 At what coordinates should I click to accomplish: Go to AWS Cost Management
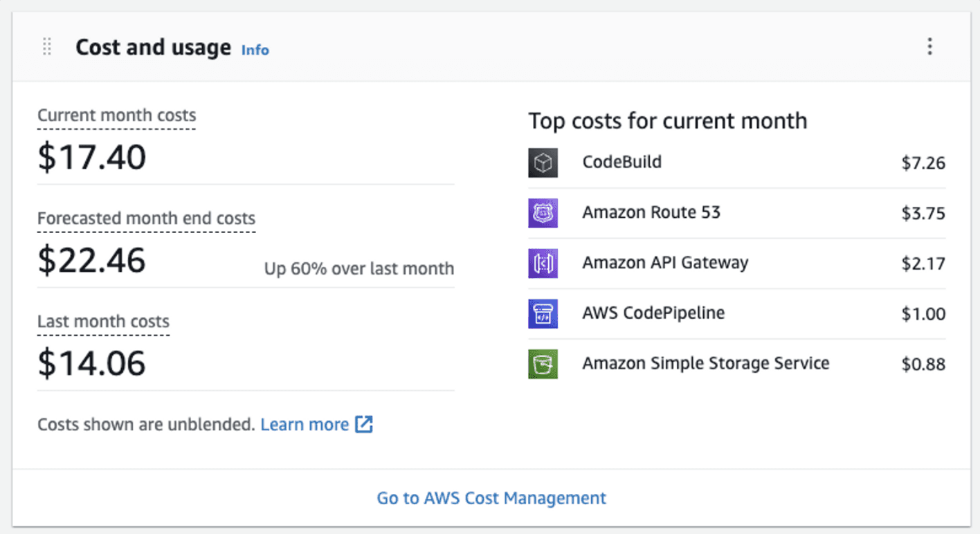click(x=491, y=497)
